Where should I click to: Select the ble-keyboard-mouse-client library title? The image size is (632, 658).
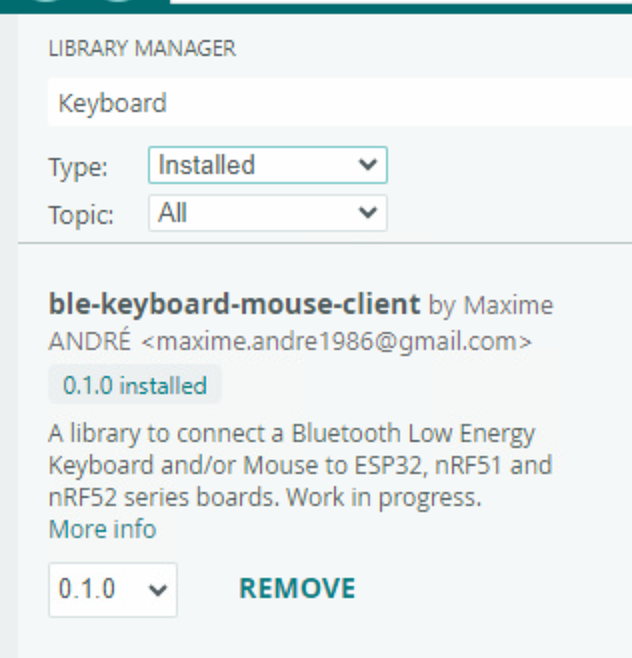click(234, 304)
